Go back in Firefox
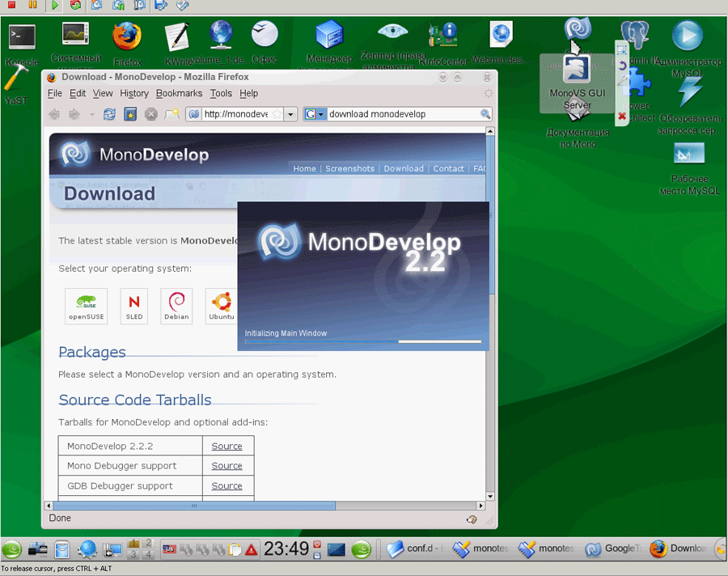728x576 pixels. tap(54, 114)
